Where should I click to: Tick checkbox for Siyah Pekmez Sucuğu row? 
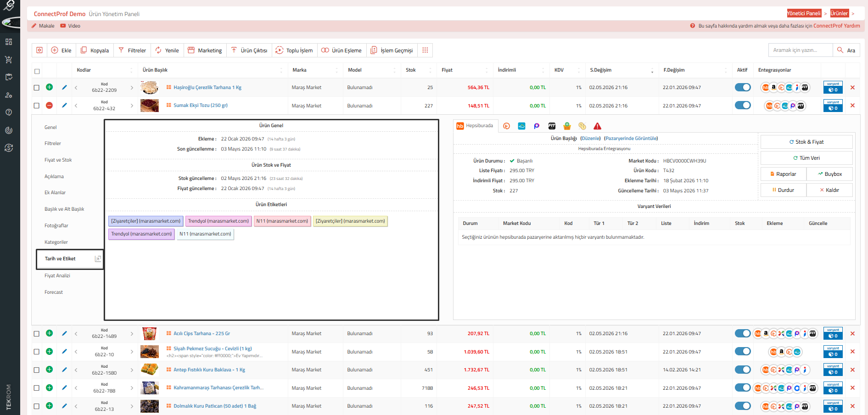[37, 352]
